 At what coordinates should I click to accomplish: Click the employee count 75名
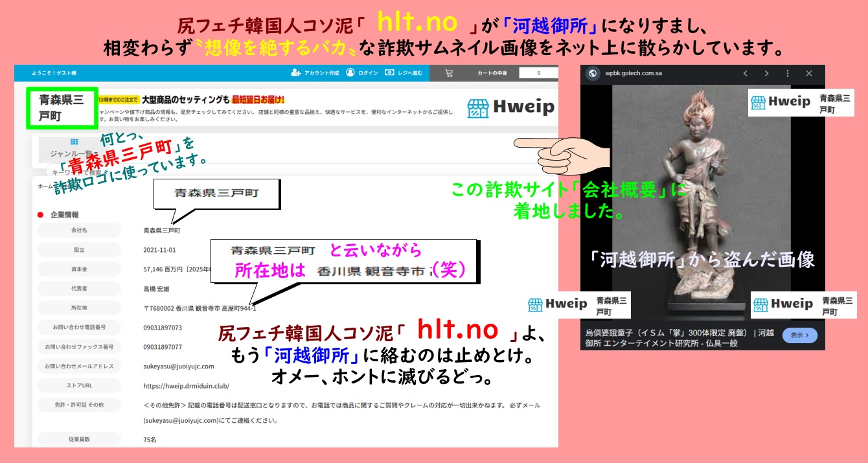[x=150, y=439]
